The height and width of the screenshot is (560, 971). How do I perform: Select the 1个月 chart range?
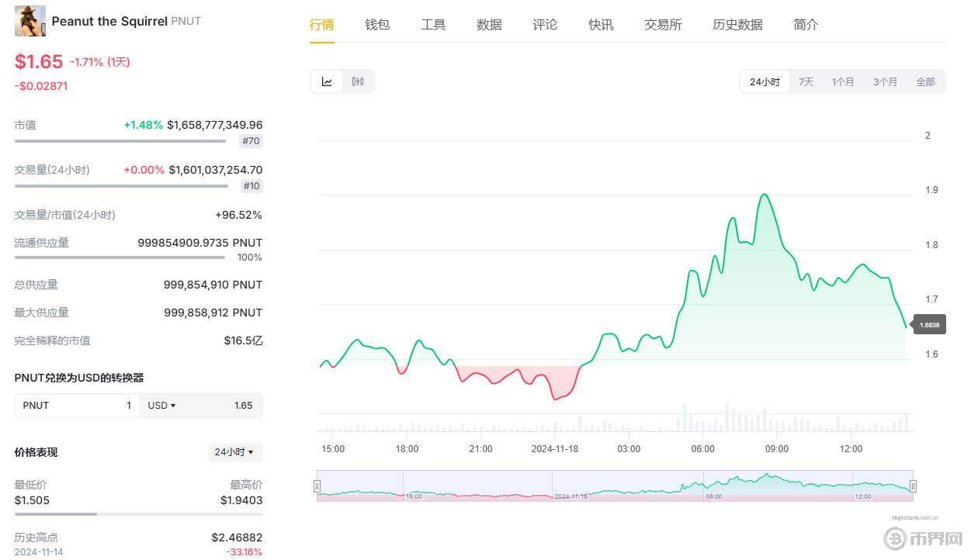click(843, 81)
